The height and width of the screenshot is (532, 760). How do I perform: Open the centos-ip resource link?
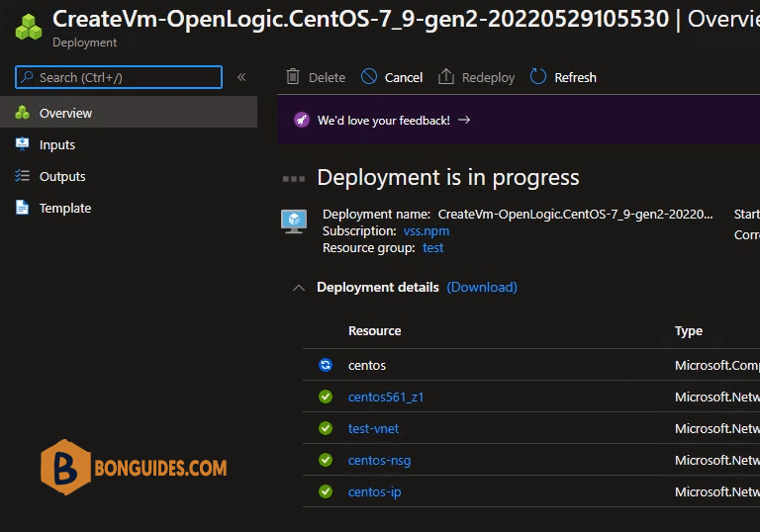coord(375,492)
